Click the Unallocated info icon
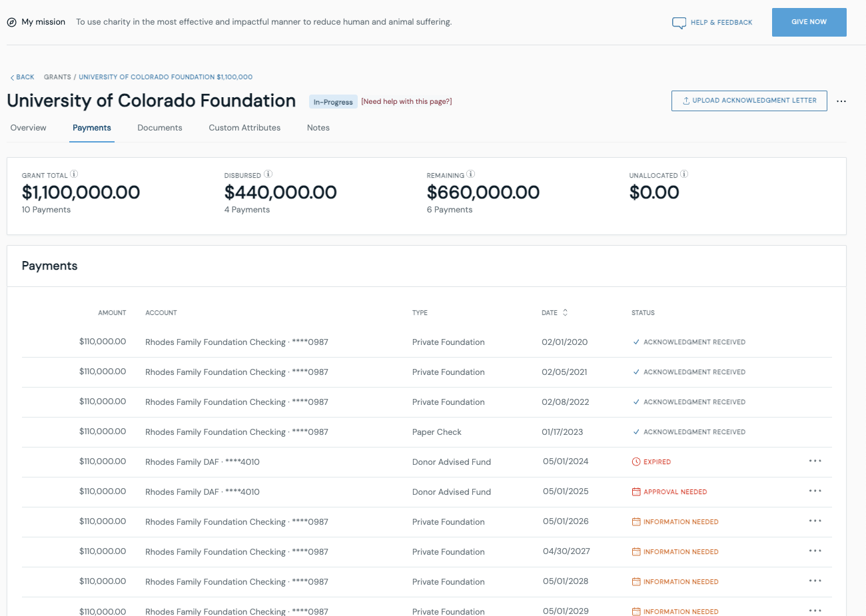This screenshot has width=866, height=616. [684, 174]
